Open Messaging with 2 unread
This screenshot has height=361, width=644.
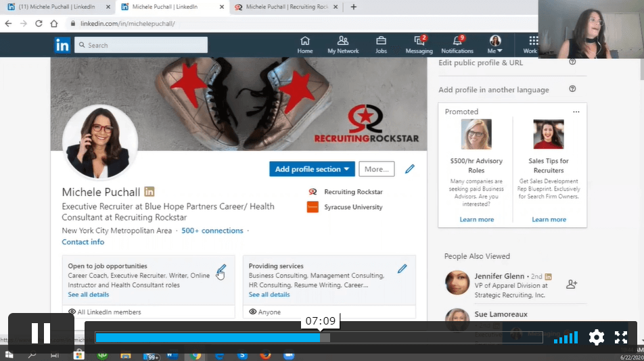pyautogui.click(x=419, y=41)
